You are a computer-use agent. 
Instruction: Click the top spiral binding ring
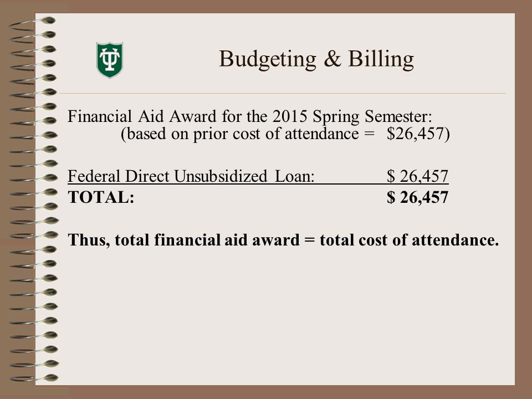coord(33,22)
